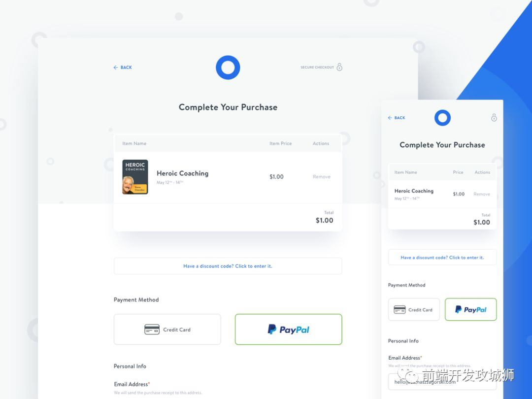Click the blue ring logo in the mobile view

click(442, 118)
